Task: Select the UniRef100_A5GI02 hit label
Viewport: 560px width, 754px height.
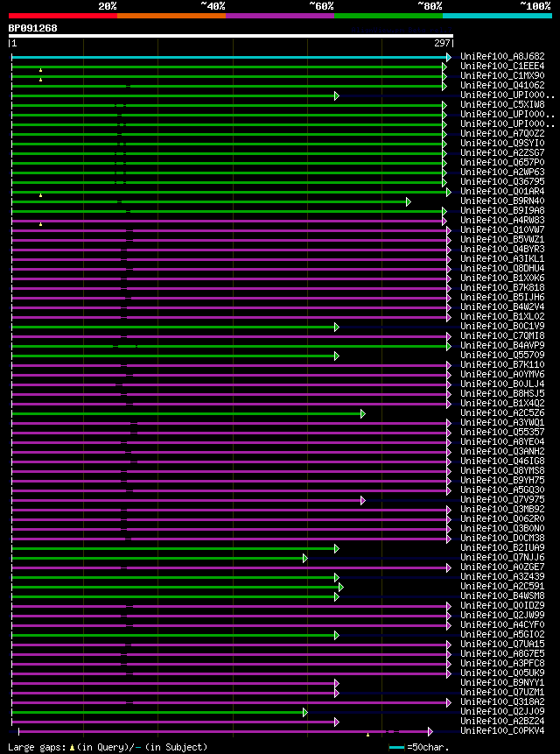Action: point(502,634)
